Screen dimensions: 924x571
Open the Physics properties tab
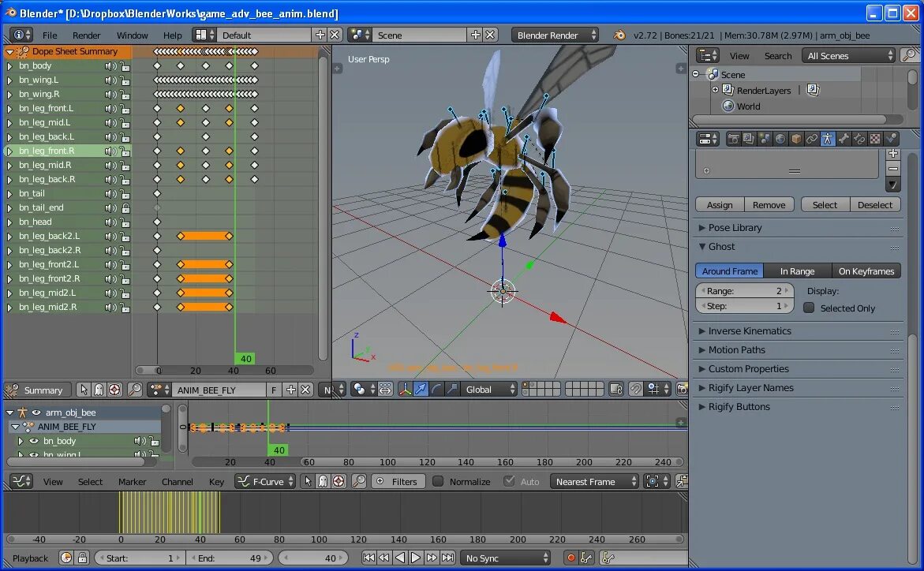891,139
